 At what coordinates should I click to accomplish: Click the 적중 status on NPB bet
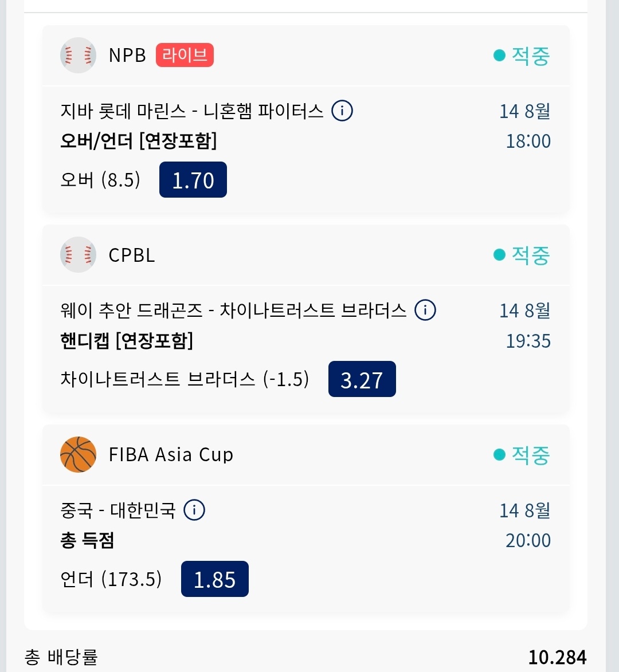coord(522,56)
